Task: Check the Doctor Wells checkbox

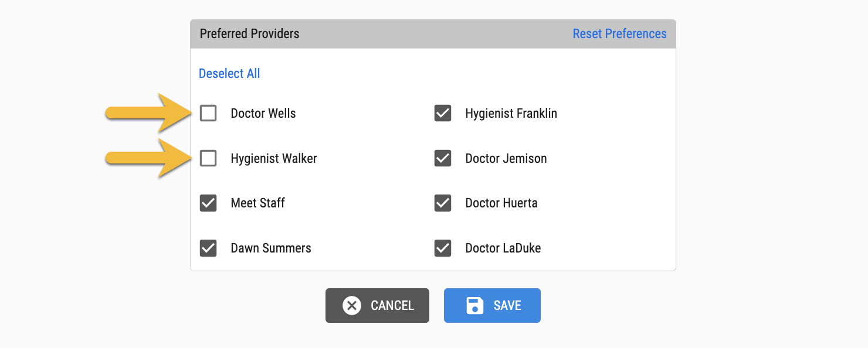Action: point(208,113)
